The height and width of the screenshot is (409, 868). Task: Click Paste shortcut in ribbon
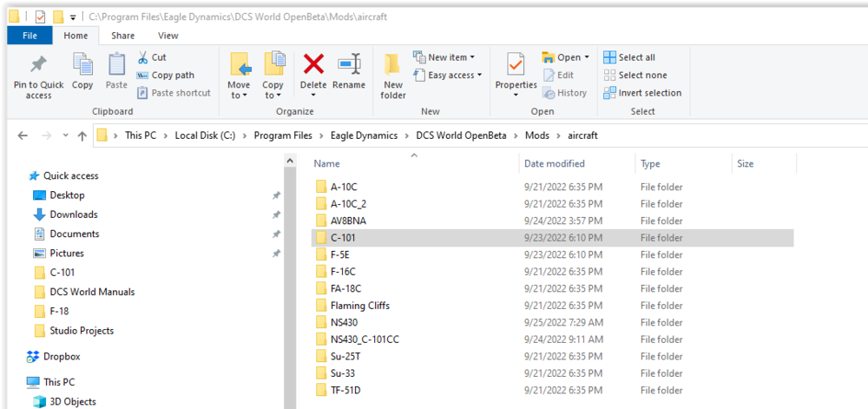[174, 93]
